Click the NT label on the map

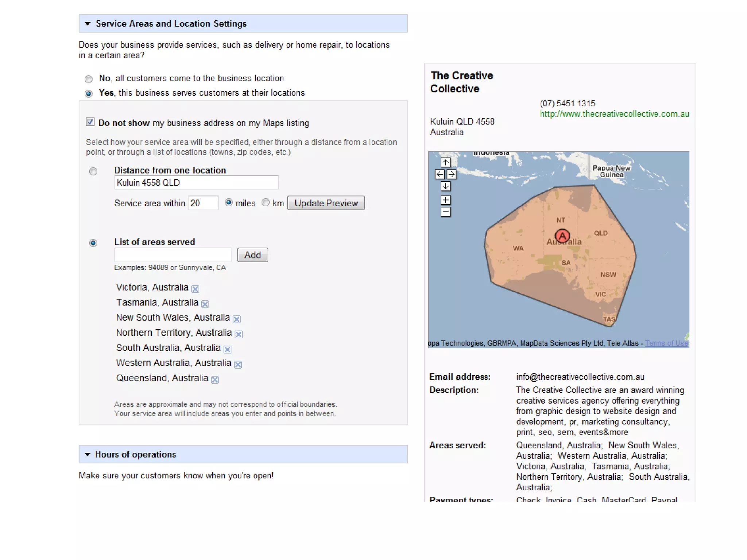[561, 220]
